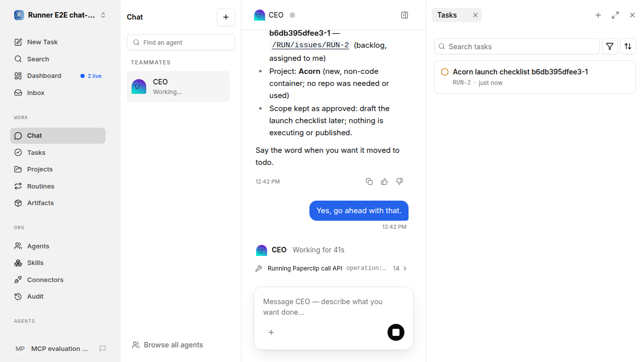The image size is (644, 362).
Task: Click the RUN-2 task identifier
Action: click(x=462, y=82)
